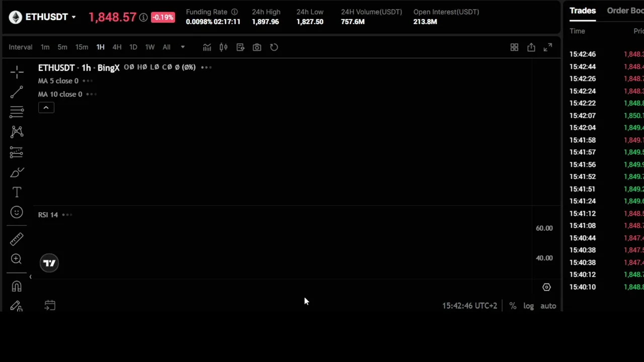The height and width of the screenshot is (362, 644).
Task: Click the 15:42:07 trade row
Action: (606, 116)
